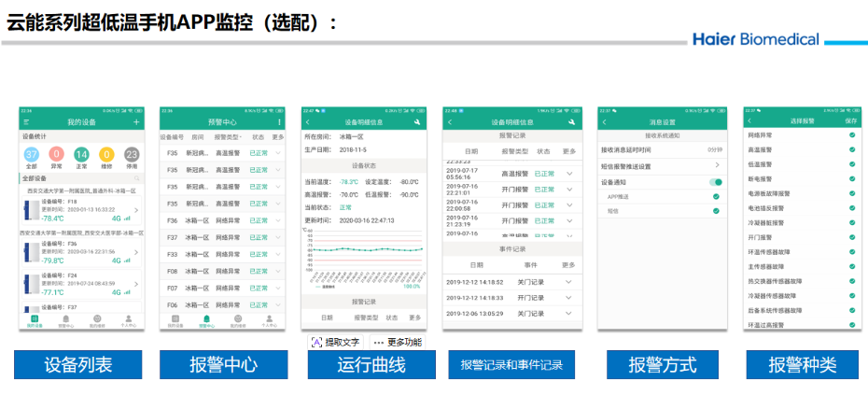The height and width of the screenshot is (409, 868).
Task: Expand the first F35 高温报警 row
Action: click(x=277, y=153)
